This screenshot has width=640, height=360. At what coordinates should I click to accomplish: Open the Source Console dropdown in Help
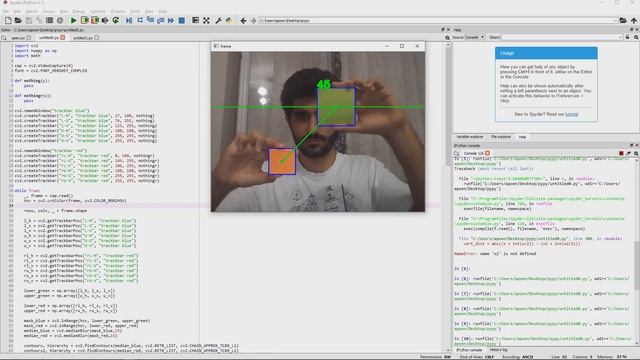click(x=474, y=37)
